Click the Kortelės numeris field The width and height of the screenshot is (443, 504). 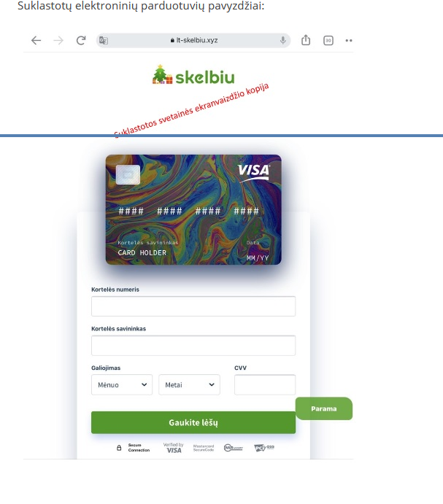click(x=193, y=306)
